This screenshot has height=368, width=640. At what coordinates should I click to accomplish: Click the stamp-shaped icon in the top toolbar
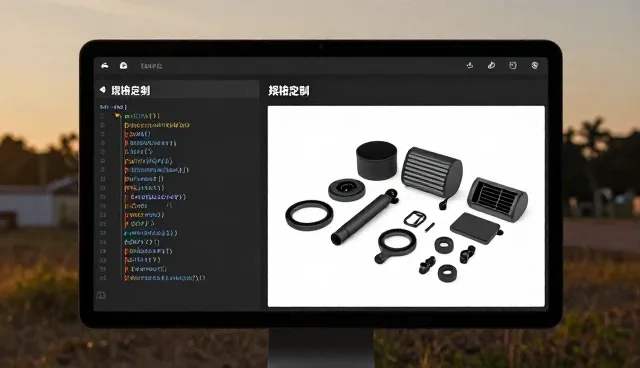click(x=470, y=65)
